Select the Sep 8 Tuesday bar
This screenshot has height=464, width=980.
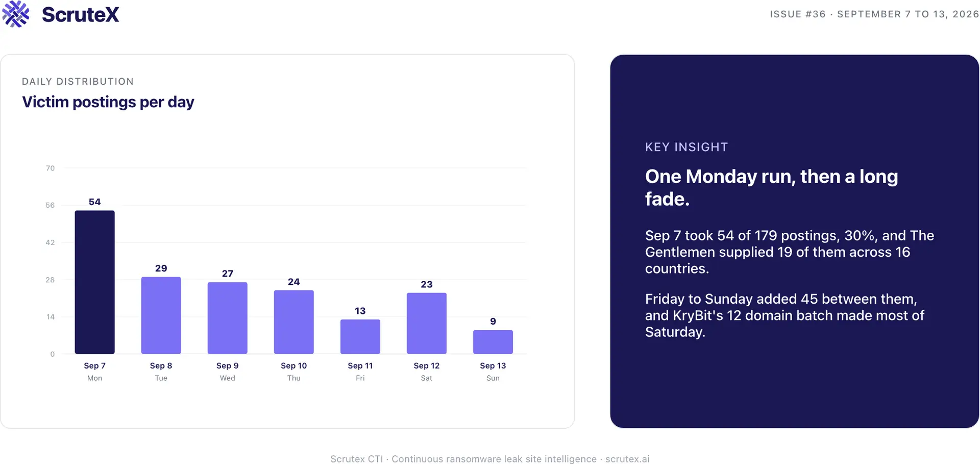(161, 315)
